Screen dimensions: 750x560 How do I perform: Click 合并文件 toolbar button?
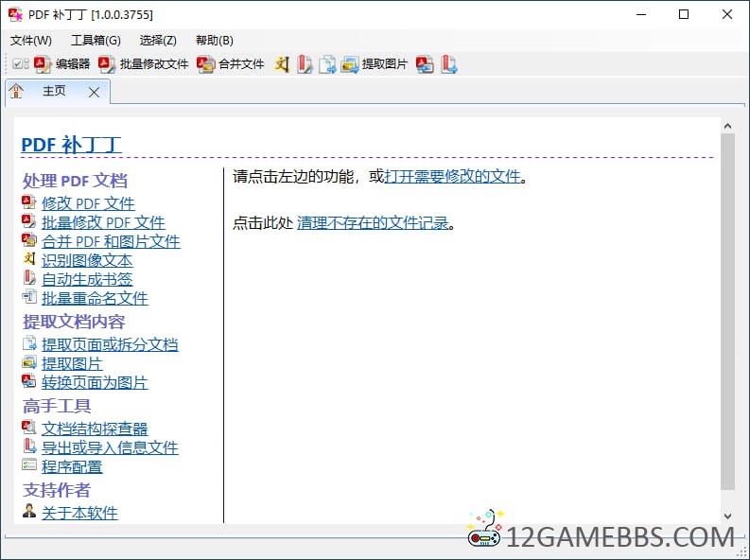tap(231, 64)
